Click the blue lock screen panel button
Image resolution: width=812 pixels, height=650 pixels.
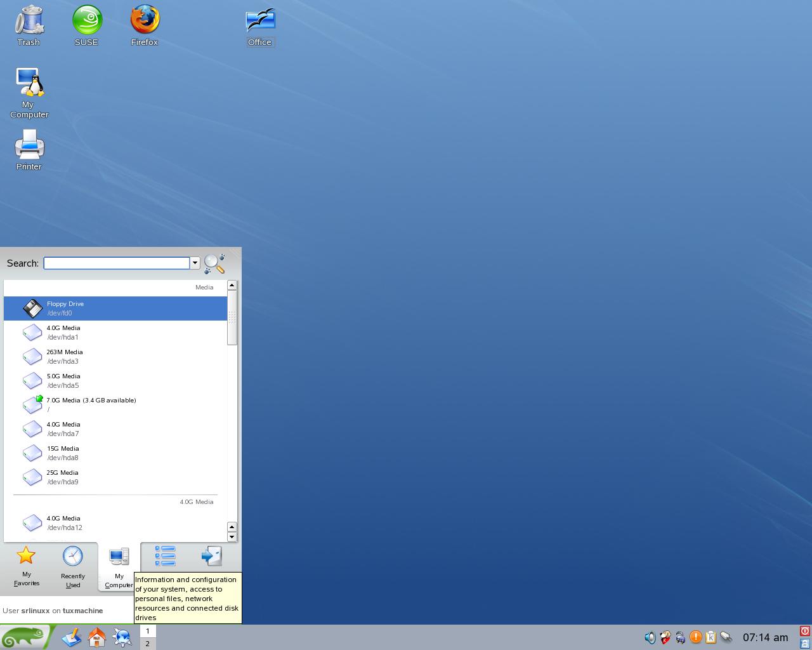tap(805, 643)
